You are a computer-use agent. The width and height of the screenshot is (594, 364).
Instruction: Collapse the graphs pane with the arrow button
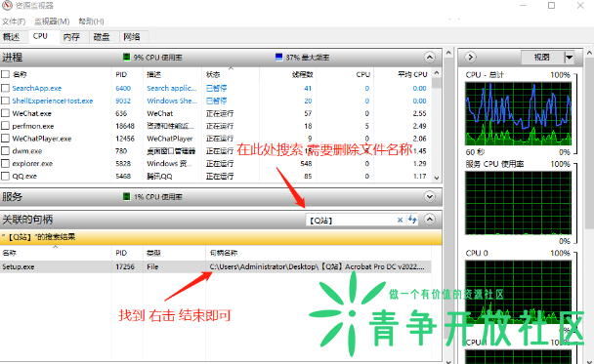click(x=470, y=58)
